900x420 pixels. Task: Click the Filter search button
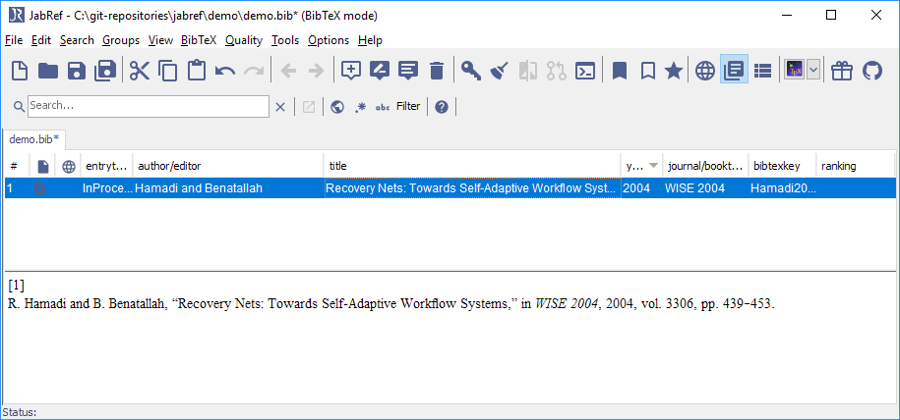408,106
